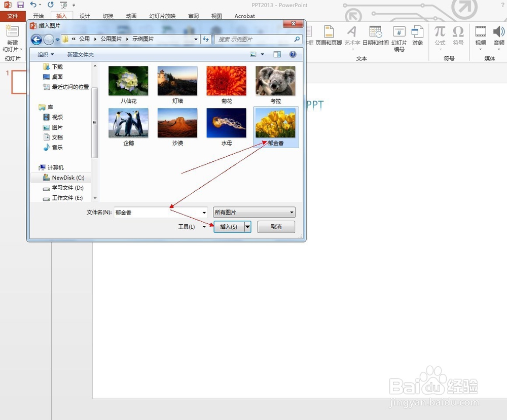Select 工作文件 (E:) drive
507x420 pixels.
click(x=63, y=198)
